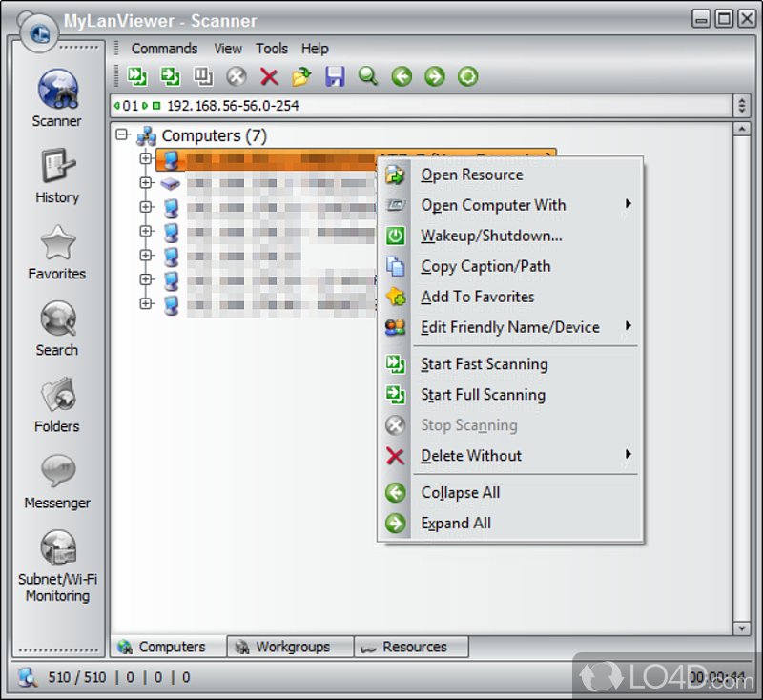Open the Folders sidebar section
The image size is (763, 700).
coord(57,405)
